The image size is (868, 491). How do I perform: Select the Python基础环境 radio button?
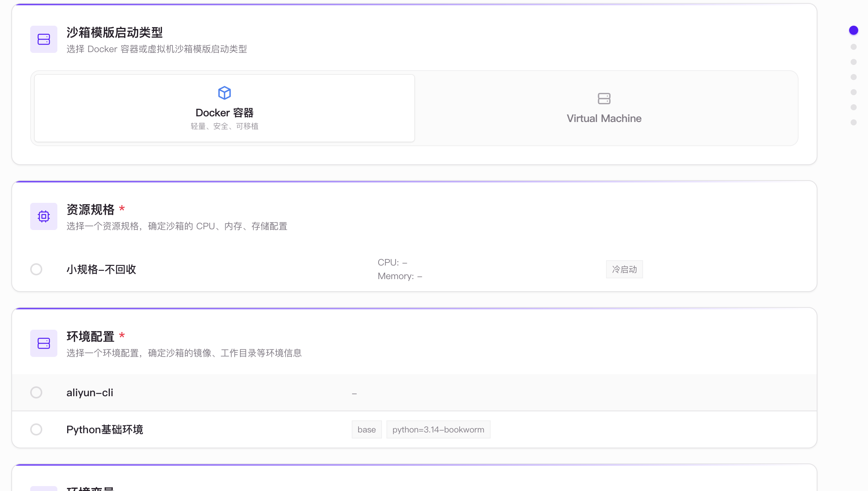[x=36, y=429]
